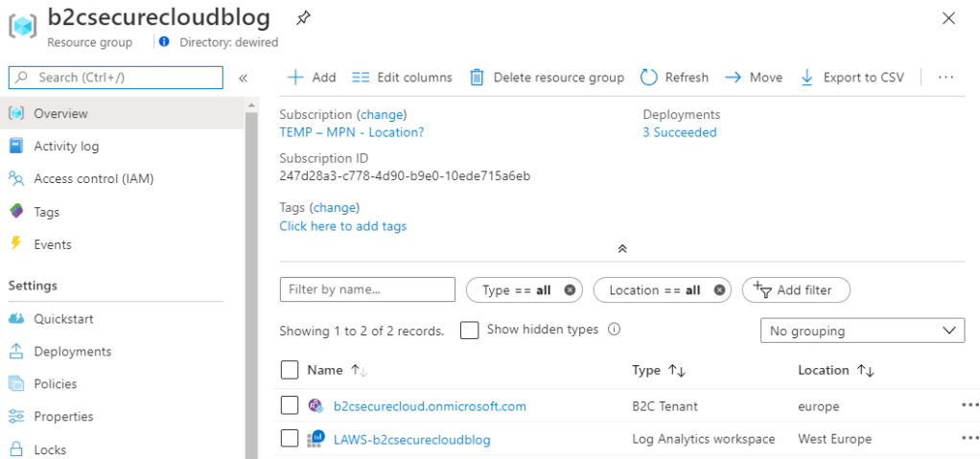Open the No grouping dropdown
This screenshot has width=980, height=459.
click(x=862, y=331)
